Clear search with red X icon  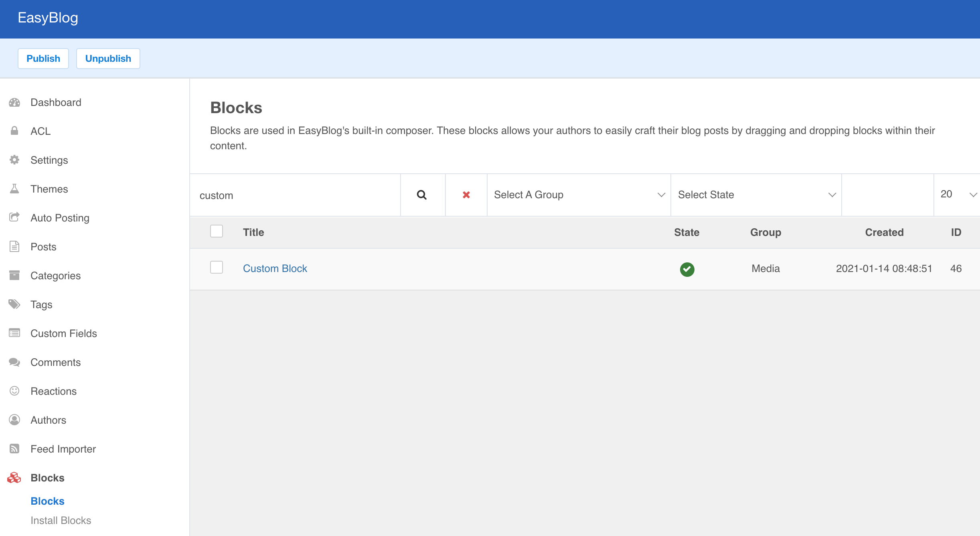click(466, 195)
